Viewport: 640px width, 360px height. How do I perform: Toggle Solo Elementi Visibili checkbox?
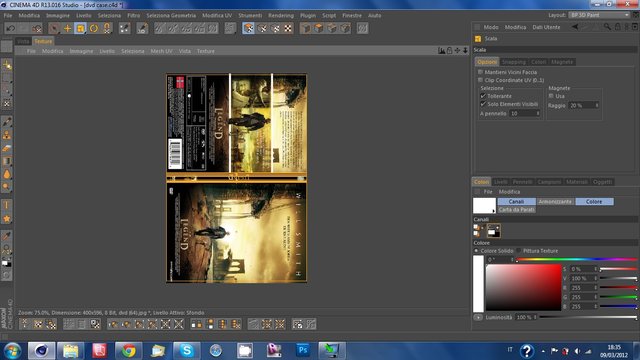(x=483, y=104)
